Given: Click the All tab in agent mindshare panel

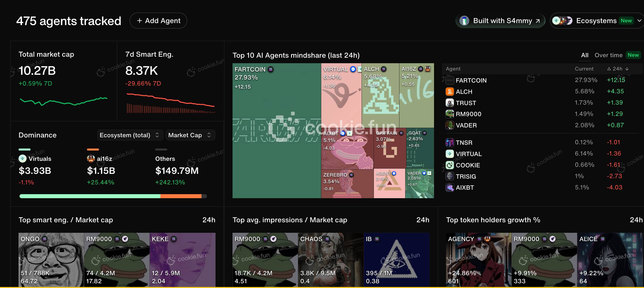Looking at the screenshot, I should click(584, 55).
